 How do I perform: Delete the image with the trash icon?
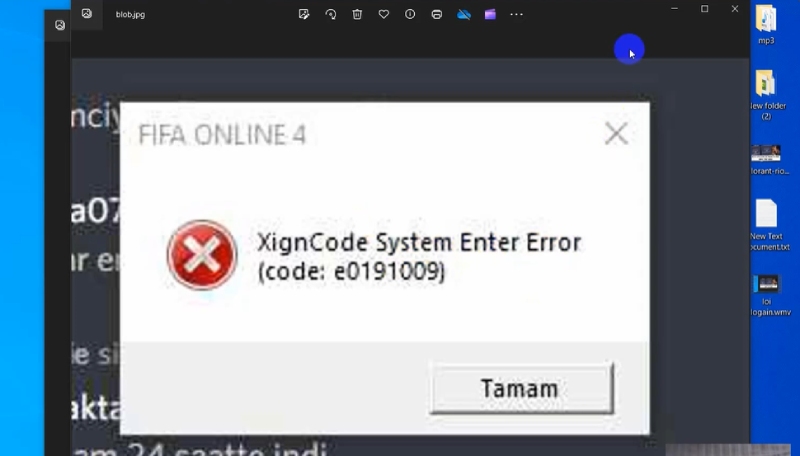(357, 14)
